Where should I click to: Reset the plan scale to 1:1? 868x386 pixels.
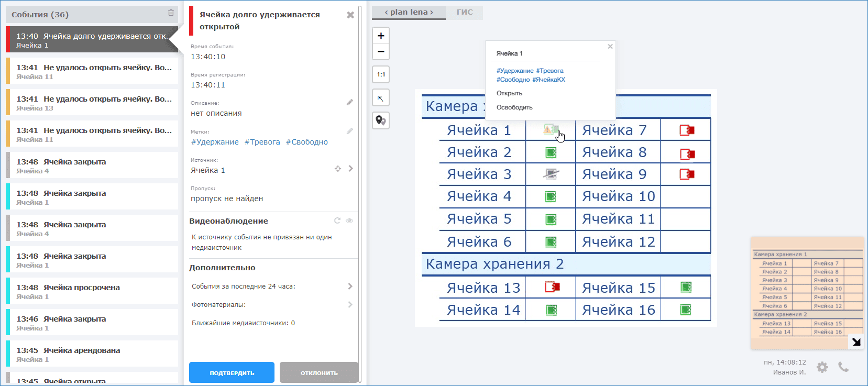pyautogui.click(x=381, y=74)
